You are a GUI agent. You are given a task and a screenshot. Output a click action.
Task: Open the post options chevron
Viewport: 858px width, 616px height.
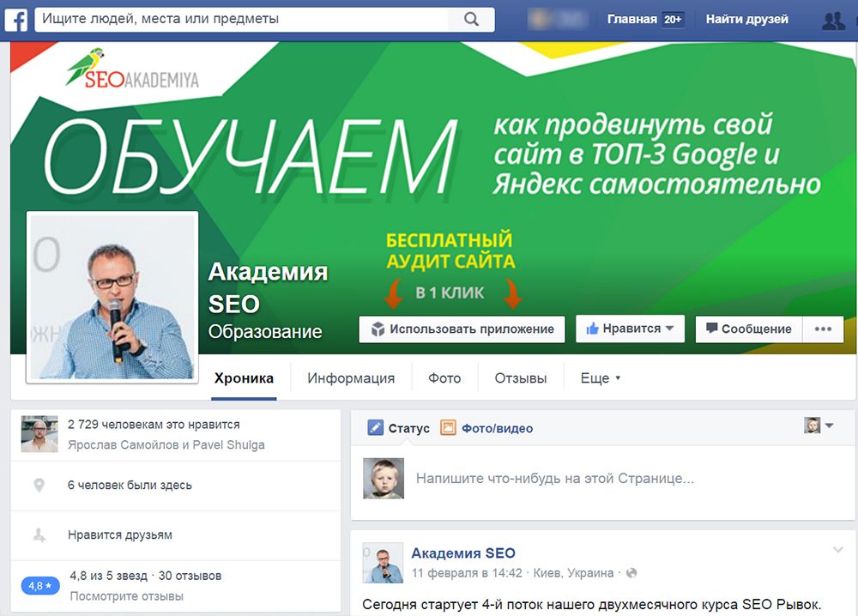838,550
